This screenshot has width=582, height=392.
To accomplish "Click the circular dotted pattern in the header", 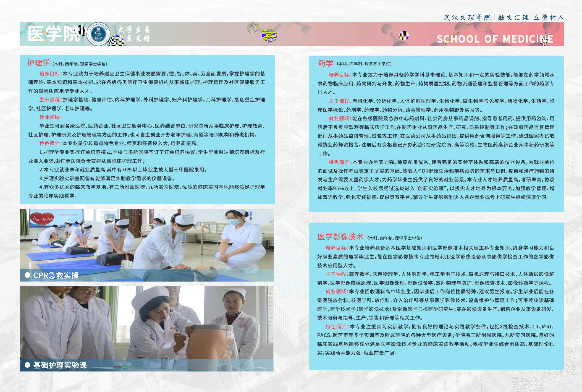I will tap(253, 28).
